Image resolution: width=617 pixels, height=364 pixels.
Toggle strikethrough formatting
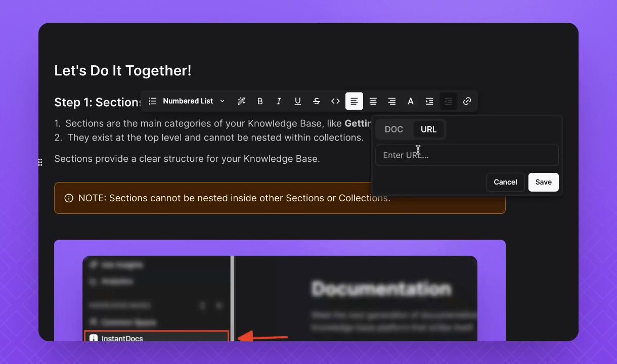pos(317,101)
